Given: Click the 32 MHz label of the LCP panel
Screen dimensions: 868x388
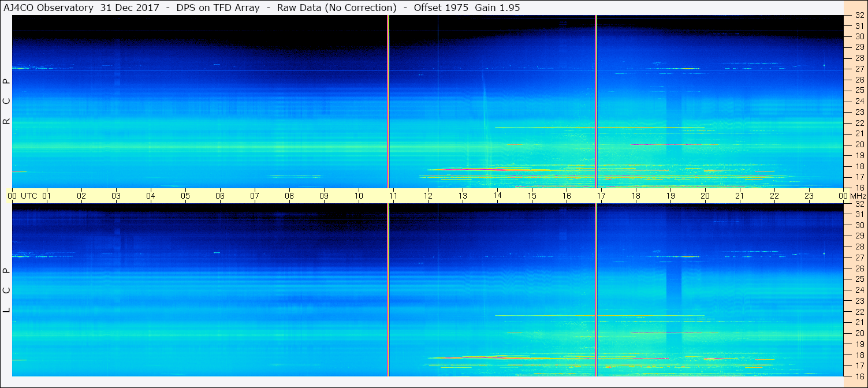Looking at the screenshot, I should (859, 204).
